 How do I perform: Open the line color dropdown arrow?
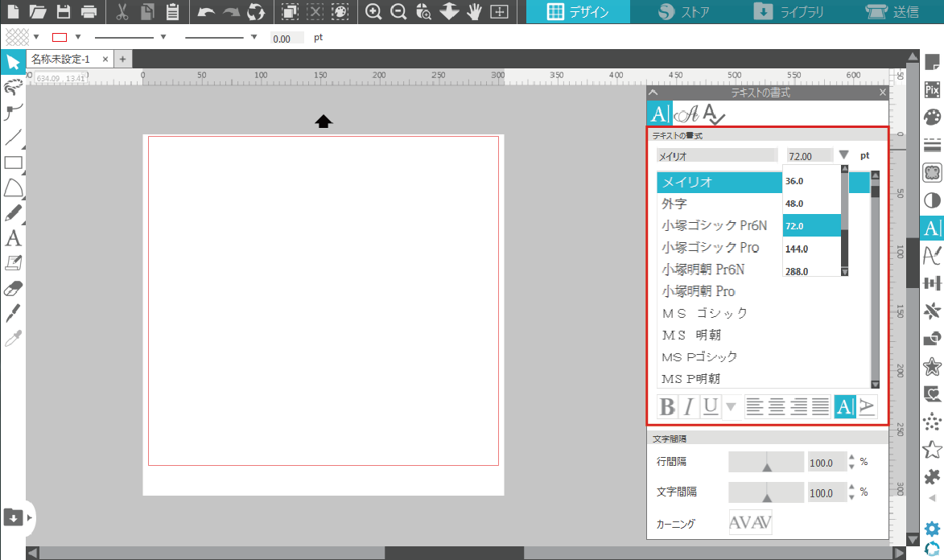(x=78, y=37)
